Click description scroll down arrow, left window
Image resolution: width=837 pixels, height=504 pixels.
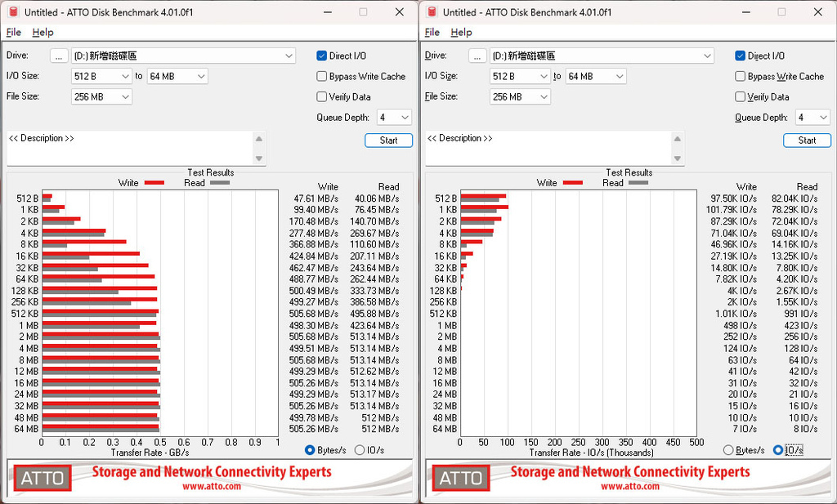click(x=259, y=158)
